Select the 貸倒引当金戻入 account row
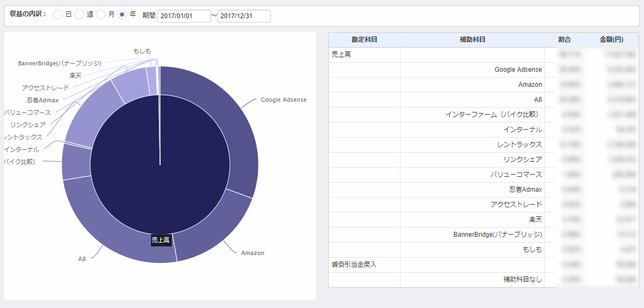Viewport: 644px width, 308px height. [354, 265]
